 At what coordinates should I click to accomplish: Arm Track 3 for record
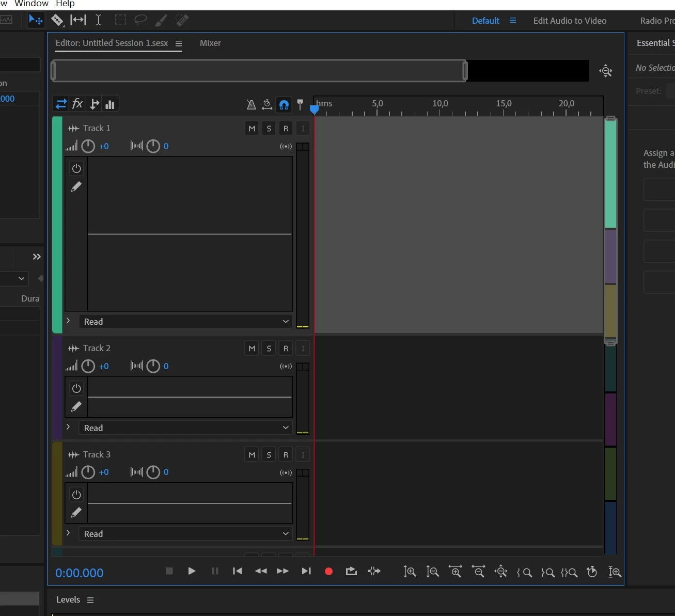(286, 455)
